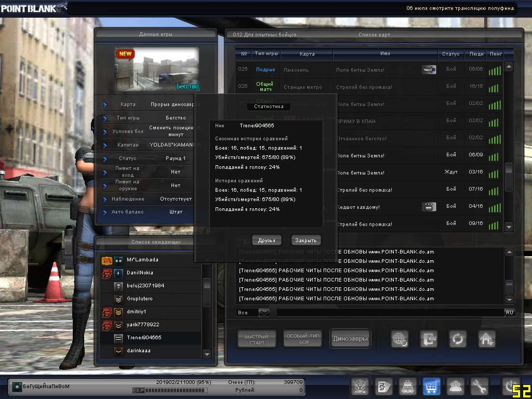Click the 'БЫСТРЫЙ СТАРТ' button
The image size is (532, 399).
257,339
